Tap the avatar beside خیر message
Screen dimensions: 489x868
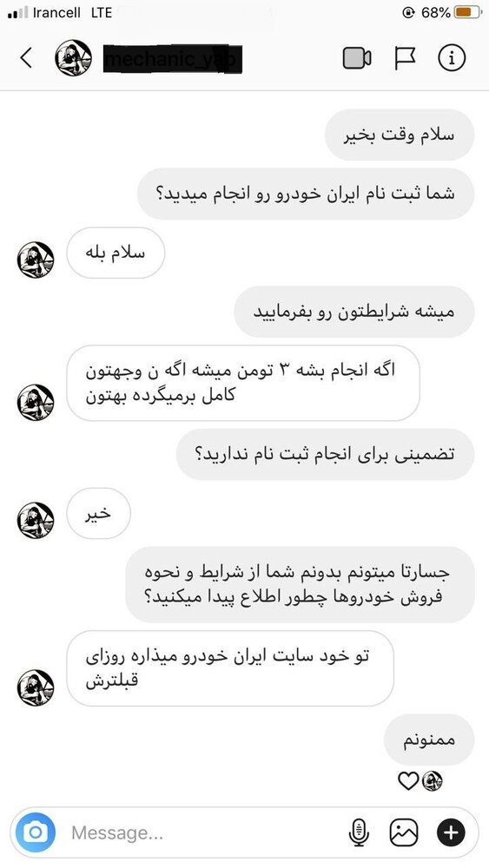[36, 520]
